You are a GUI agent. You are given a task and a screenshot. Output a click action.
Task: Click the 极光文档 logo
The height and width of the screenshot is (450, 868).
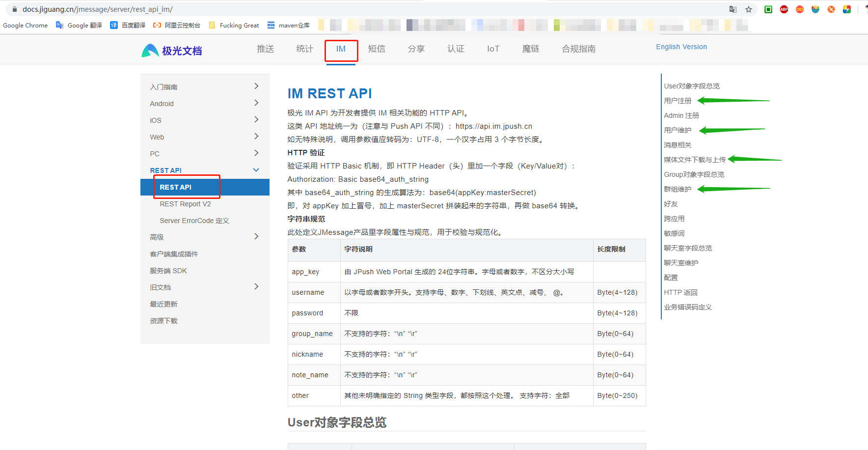point(171,50)
